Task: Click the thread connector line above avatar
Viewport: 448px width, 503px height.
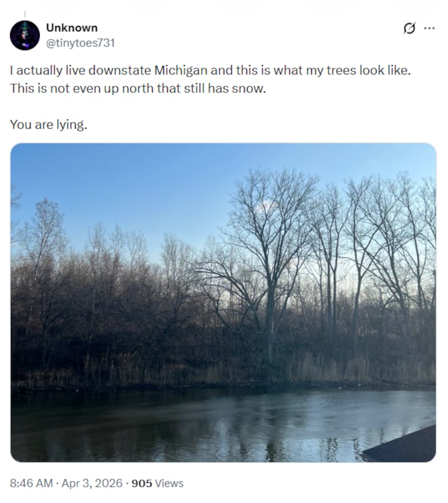Action: coord(25,12)
